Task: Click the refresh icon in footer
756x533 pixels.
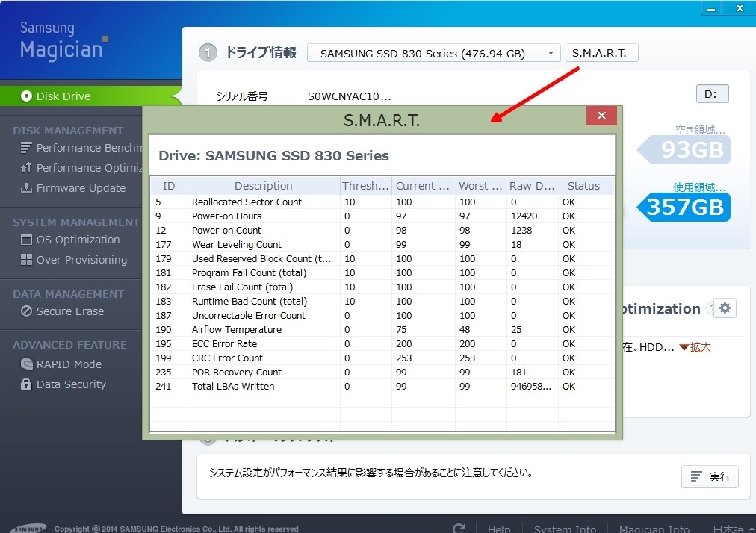Action: 459,528
